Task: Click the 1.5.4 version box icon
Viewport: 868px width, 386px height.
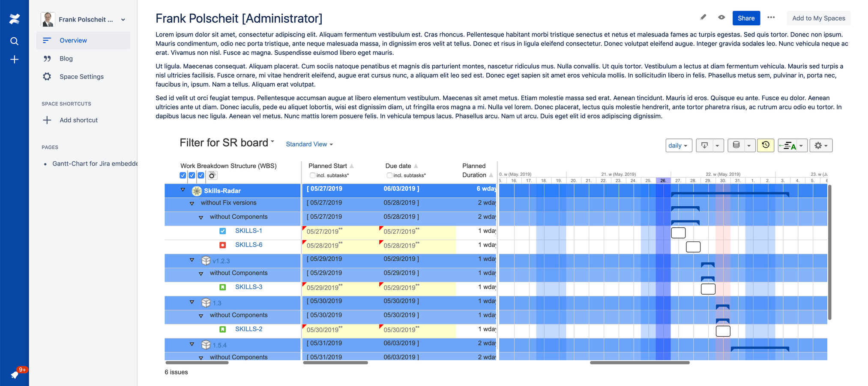Action: click(x=206, y=345)
